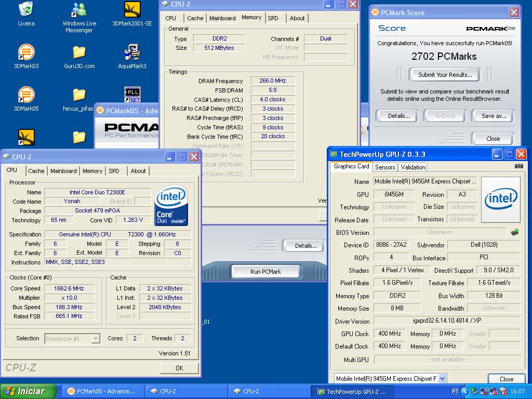This screenshot has height=399, width=532.
Task: Click the muted volume tray icon
Action: [484, 391]
